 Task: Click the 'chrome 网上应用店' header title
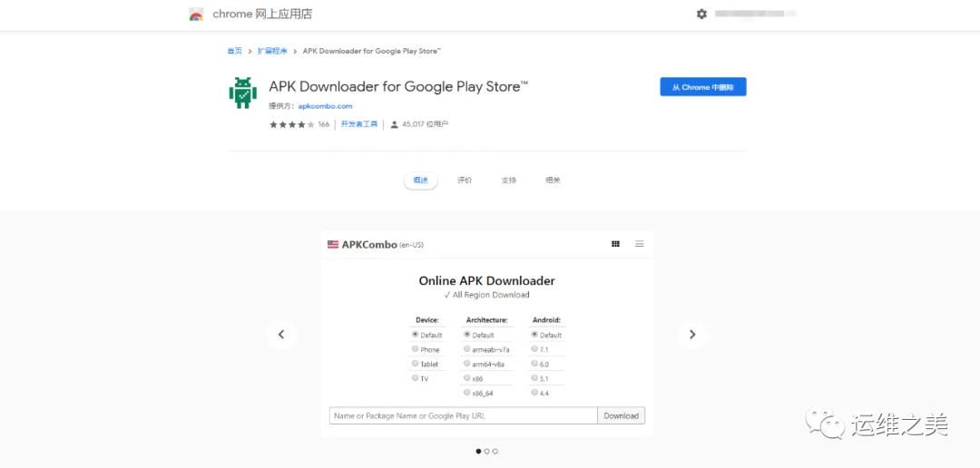point(262,14)
